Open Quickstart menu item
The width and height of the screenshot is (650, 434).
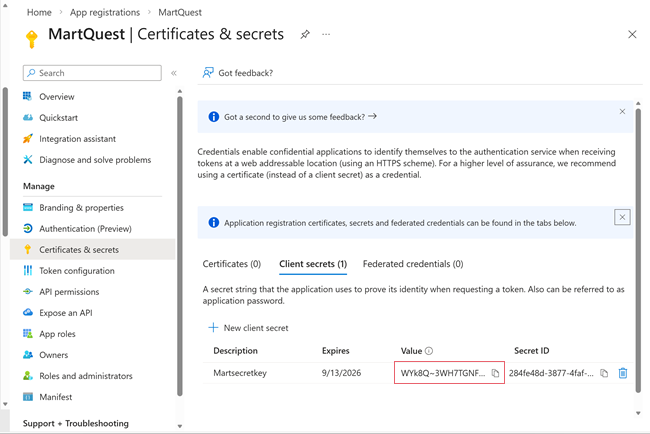point(58,118)
